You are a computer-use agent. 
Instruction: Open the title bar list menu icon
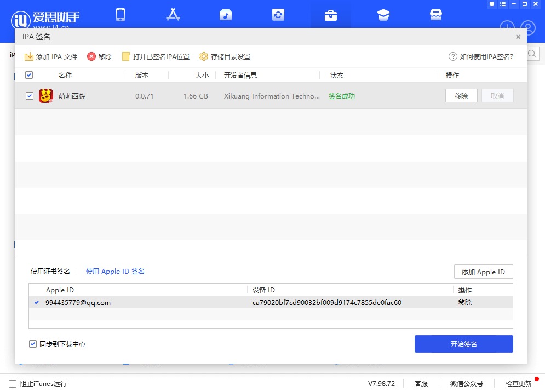[x=503, y=4]
